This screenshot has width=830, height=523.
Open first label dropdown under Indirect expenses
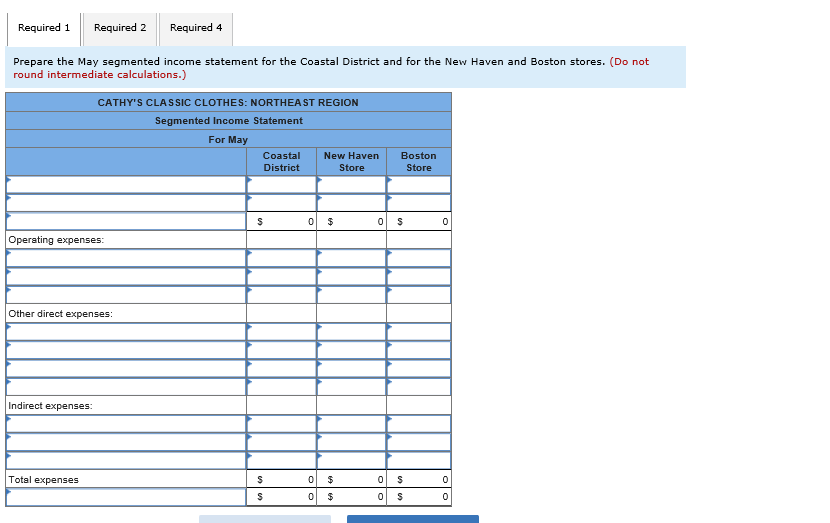(126, 424)
